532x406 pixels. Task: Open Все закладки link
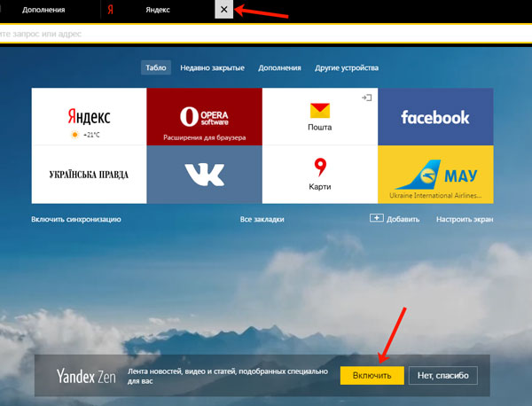[x=262, y=218]
